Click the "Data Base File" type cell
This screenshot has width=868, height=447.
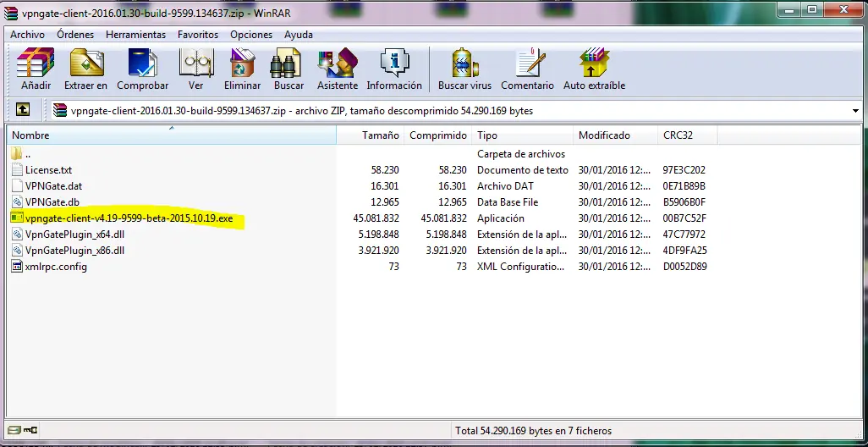(508, 202)
